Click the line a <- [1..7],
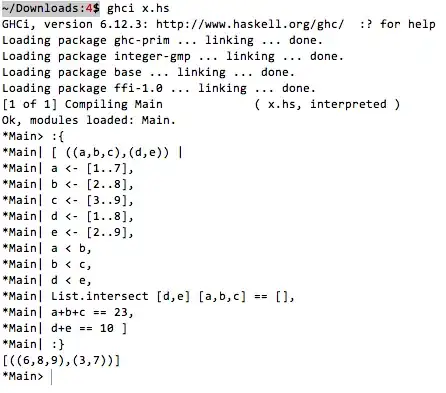This screenshot has height=393, width=446. (92, 168)
